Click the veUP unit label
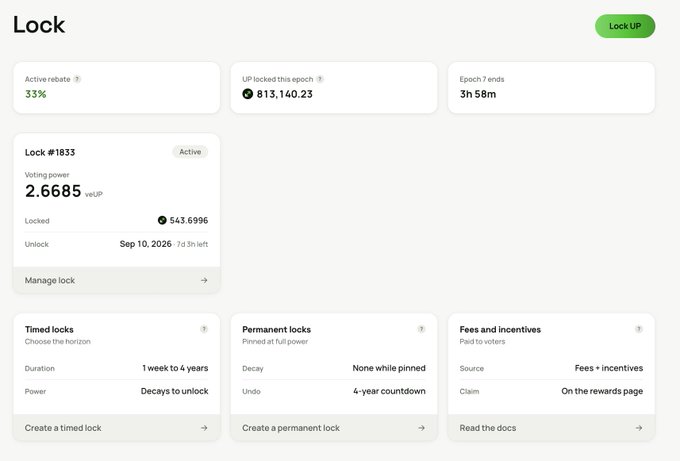680x461 pixels. (94, 194)
